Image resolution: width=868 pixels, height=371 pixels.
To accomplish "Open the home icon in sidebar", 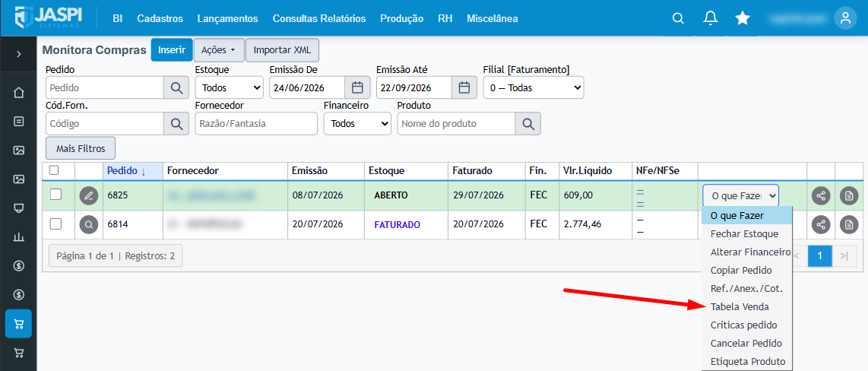I will [x=19, y=92].
